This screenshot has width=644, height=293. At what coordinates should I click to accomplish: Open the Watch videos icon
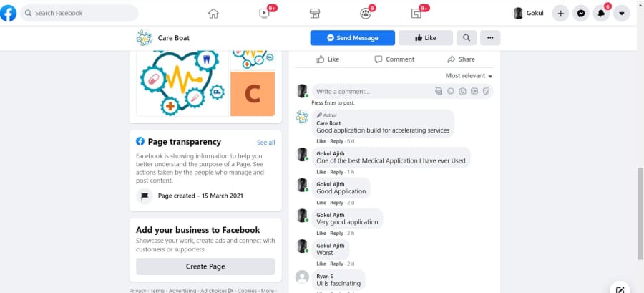coord(263,14)
